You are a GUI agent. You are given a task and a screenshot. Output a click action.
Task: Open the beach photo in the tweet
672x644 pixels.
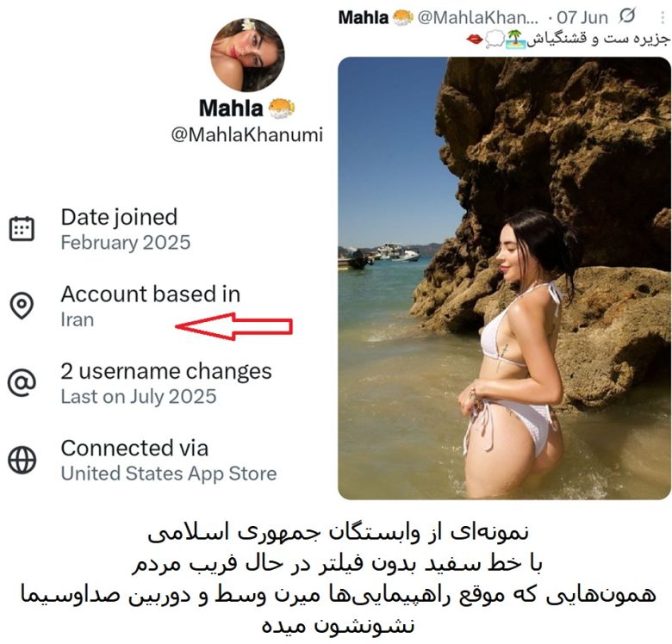(x=504, y=278)
